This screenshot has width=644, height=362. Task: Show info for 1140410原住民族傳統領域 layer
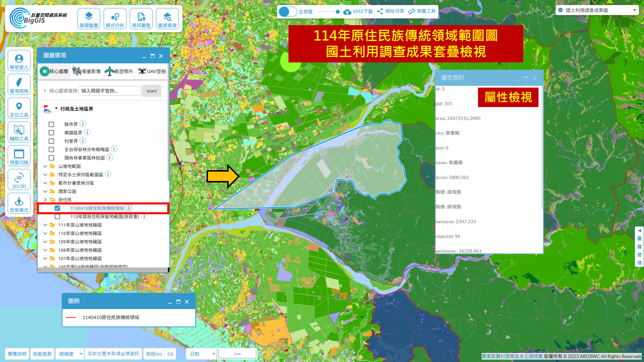pos(129,208)
